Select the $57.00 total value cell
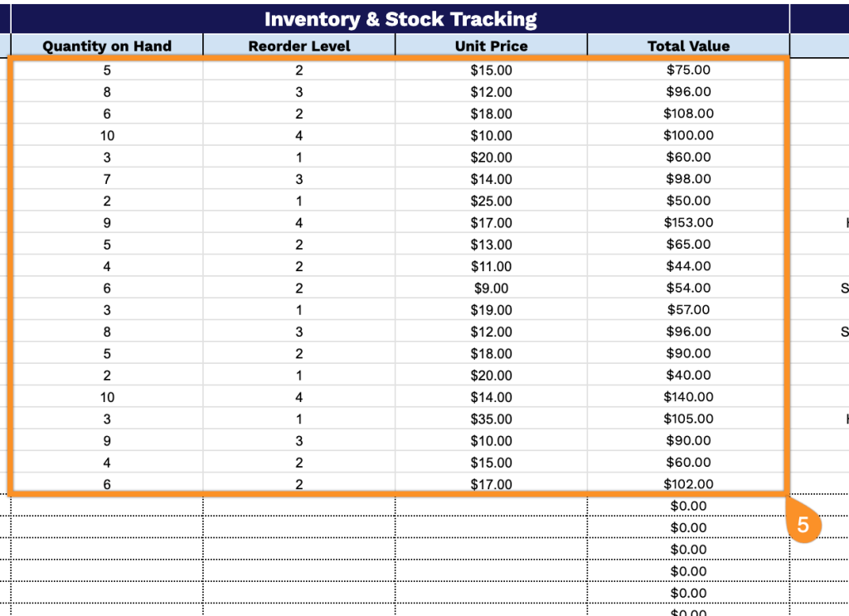Image resolution: width=849 pixels, height=616 pixels. [x=688, y=310]
